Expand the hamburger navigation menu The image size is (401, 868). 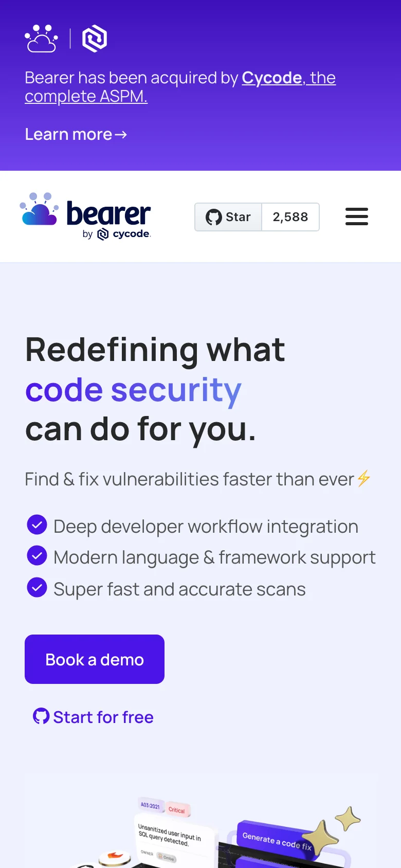point(357,216)
